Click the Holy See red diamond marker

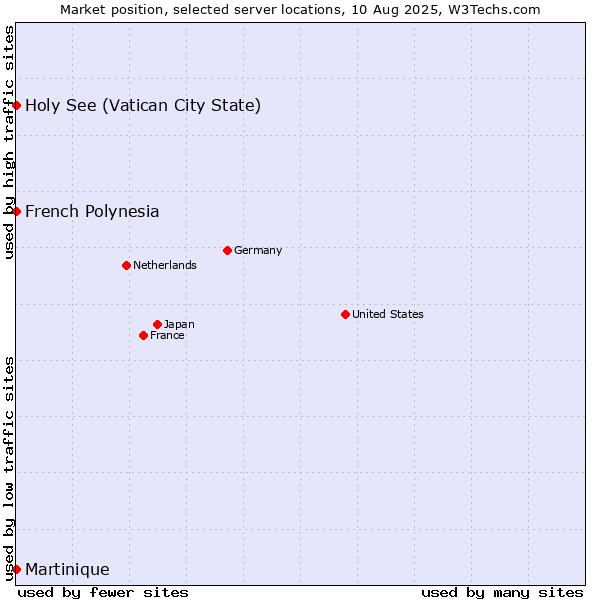coord(16,105)
